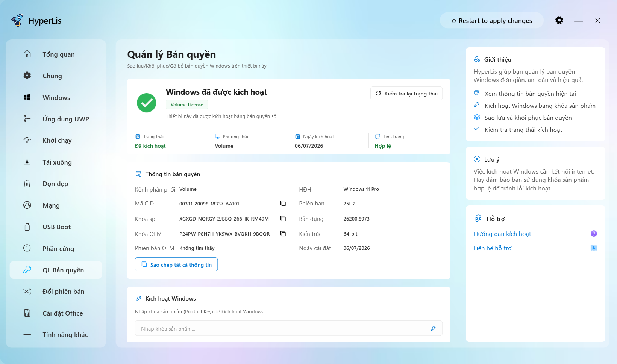Click build number 26200.8973
617x364 pixels.
tap(356, 219)
